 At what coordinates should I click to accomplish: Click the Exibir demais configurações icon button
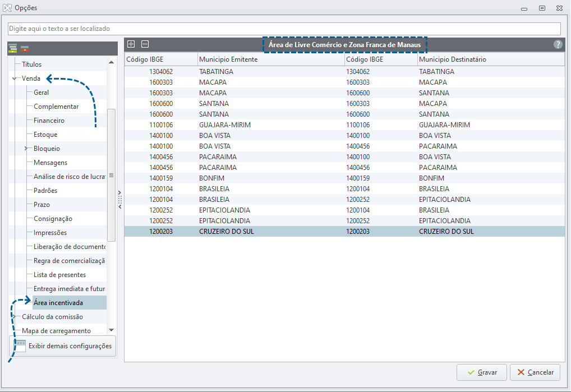pos(63,346)
